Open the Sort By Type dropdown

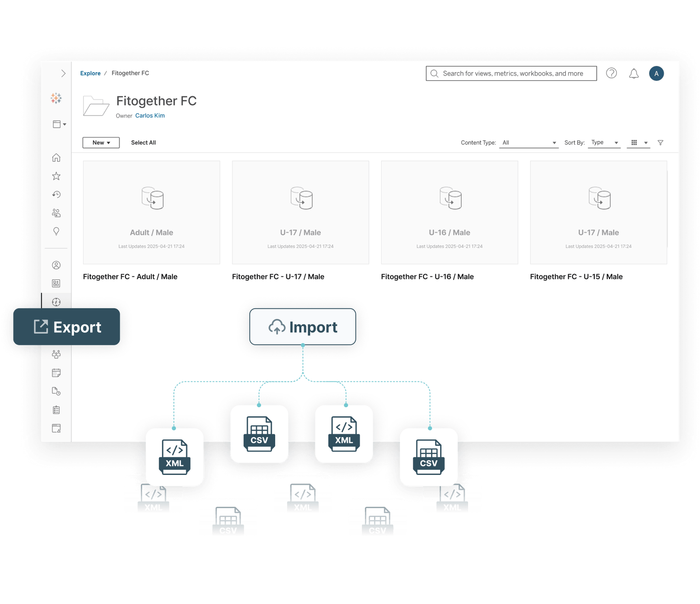tap(604, 143)
